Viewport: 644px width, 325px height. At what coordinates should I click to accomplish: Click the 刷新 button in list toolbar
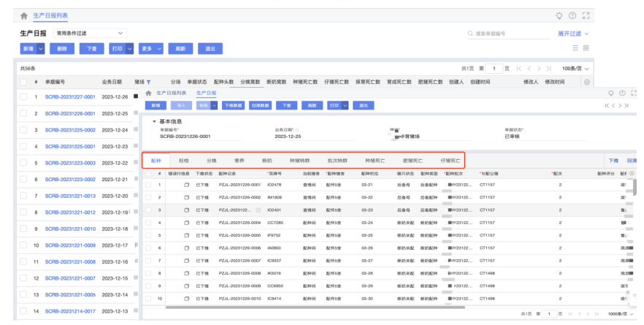pos(181,48)
